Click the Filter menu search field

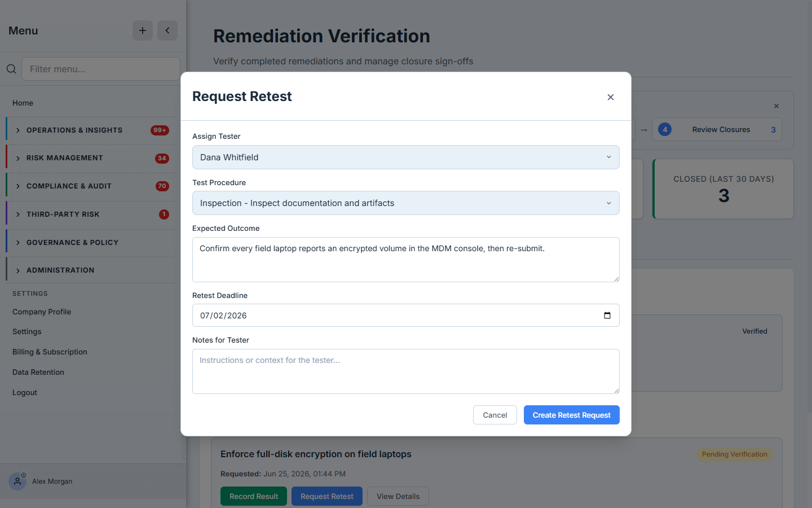click(101, 69)
